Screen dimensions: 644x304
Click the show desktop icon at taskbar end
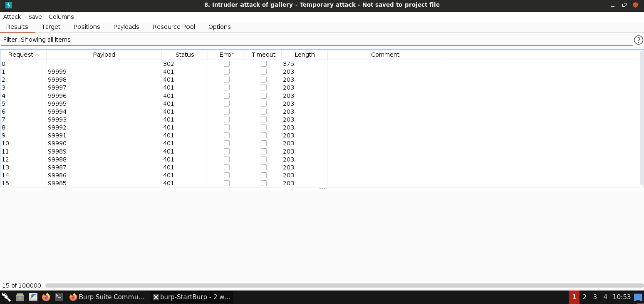pos(638,297)
